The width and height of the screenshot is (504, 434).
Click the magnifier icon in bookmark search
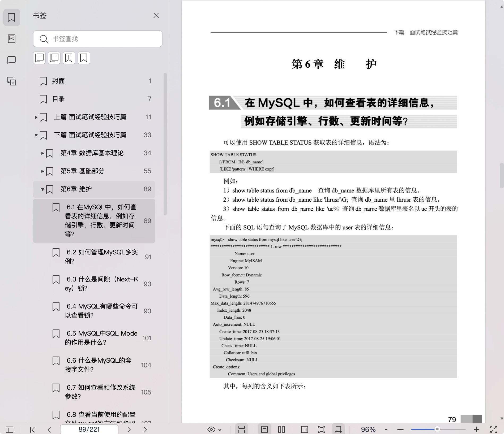(44, 39)
